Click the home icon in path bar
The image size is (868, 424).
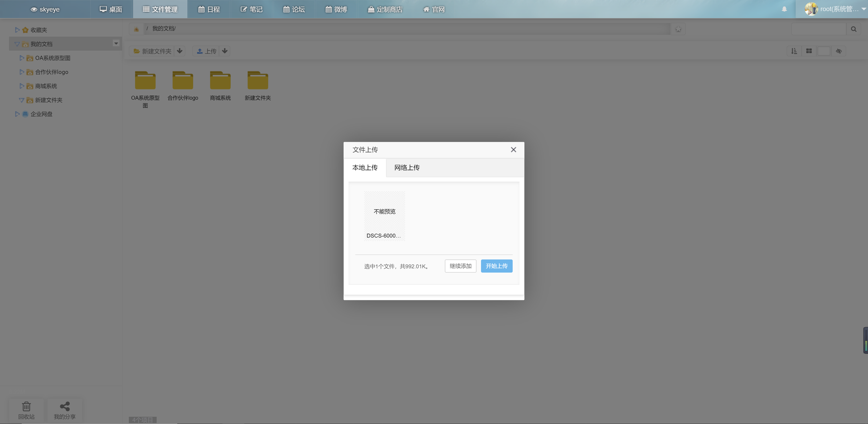click(x=136, y=29)
